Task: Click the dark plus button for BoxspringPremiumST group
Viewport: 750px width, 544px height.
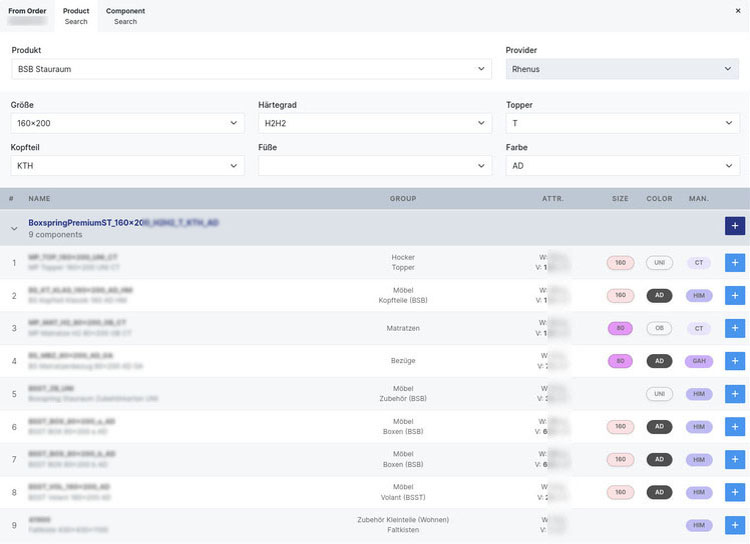Action: (734, 227)
